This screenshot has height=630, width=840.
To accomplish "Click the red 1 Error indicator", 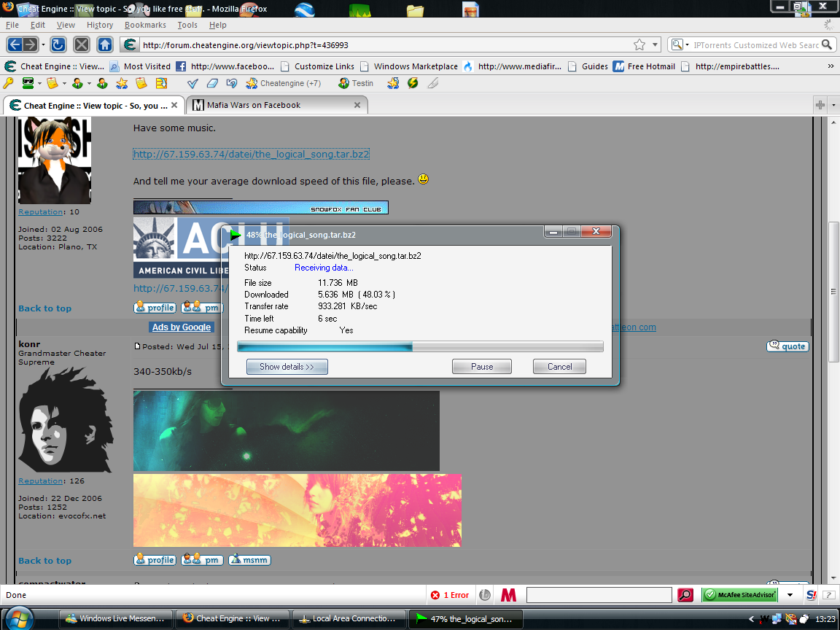I will pyautogui.click(x=451, y=595).
